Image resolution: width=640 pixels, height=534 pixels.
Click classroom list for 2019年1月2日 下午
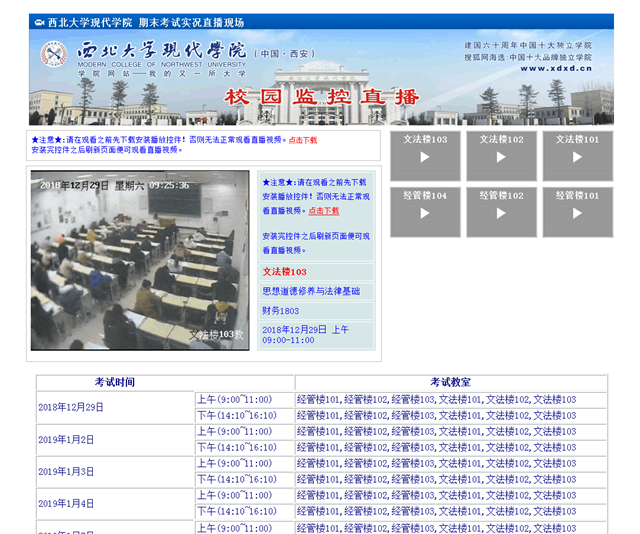coord(436,447)
